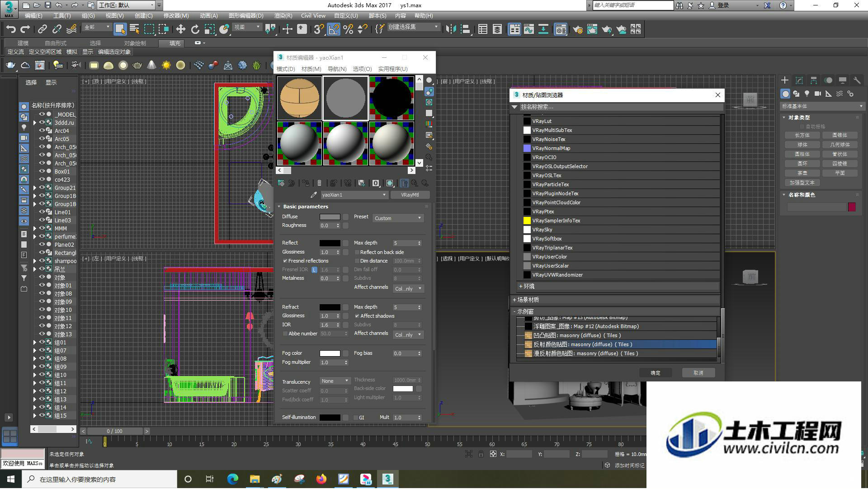
Task: Click the VRayMtl material type button
Action: click(410, 195)
